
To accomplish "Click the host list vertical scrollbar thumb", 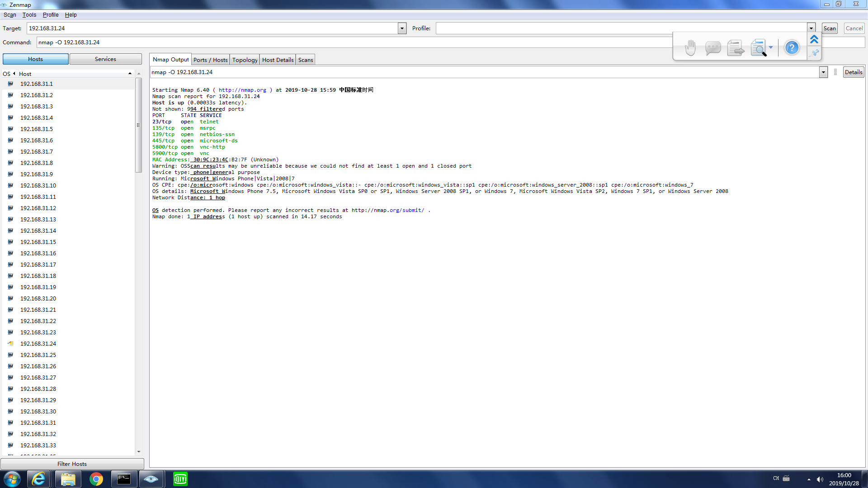I will click(x=138, y=125).
